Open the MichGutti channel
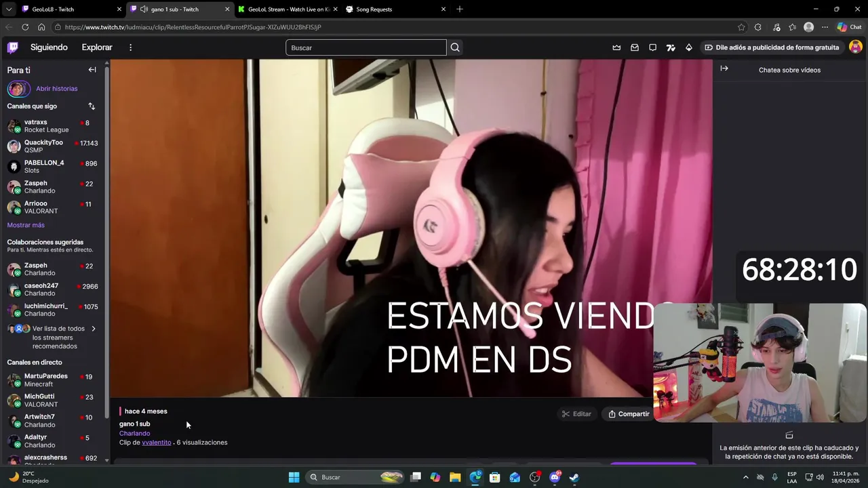This screenshot has height=488, width=868. tap(53, 401)
